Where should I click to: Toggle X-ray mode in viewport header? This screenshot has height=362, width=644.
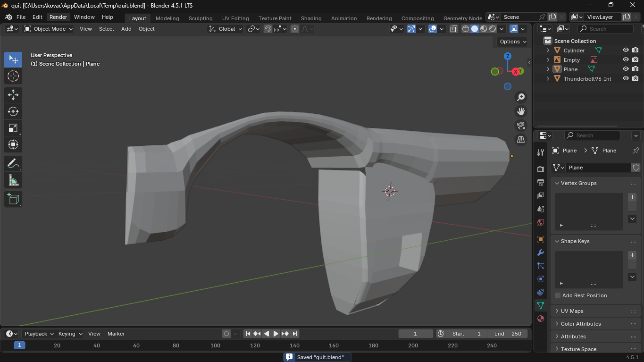point(453,29)
